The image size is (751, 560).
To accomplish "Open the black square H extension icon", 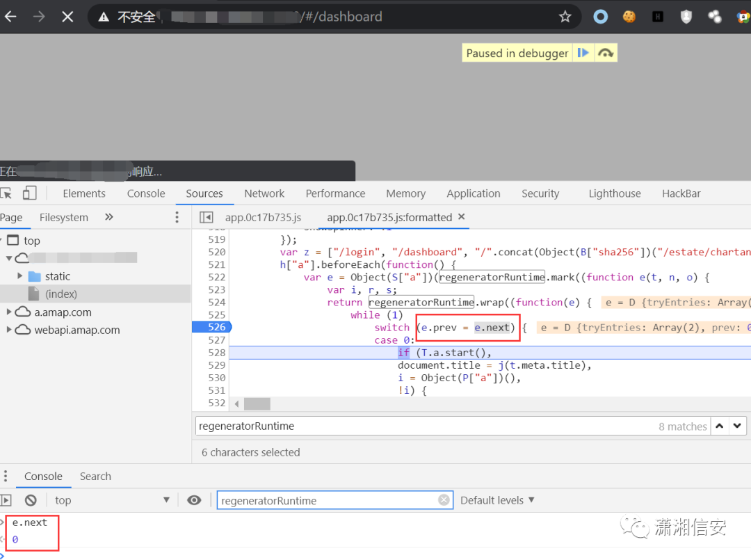I will tap(658, 17).
